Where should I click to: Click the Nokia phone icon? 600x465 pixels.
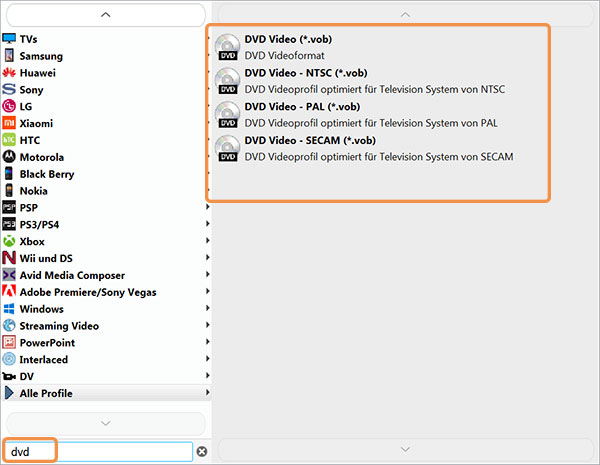[x=9, y=191]
